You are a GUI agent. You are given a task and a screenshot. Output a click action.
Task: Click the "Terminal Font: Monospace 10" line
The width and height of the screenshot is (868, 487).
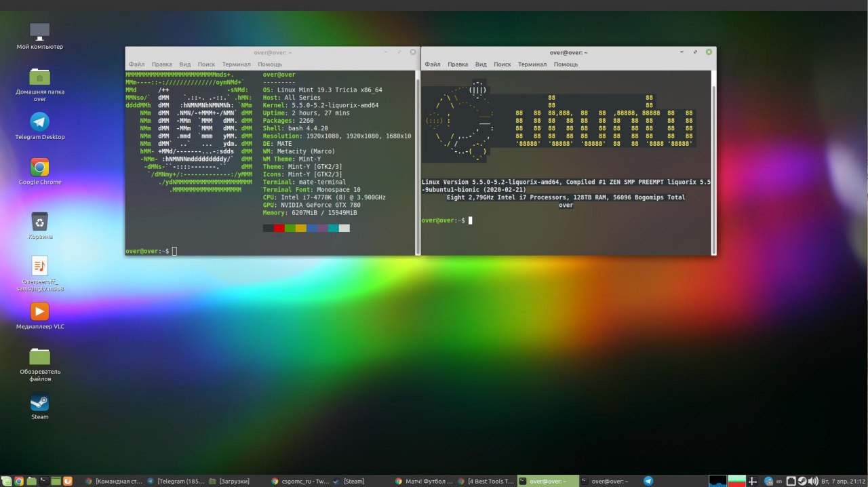pyautogui.click(x=312, y=190)
